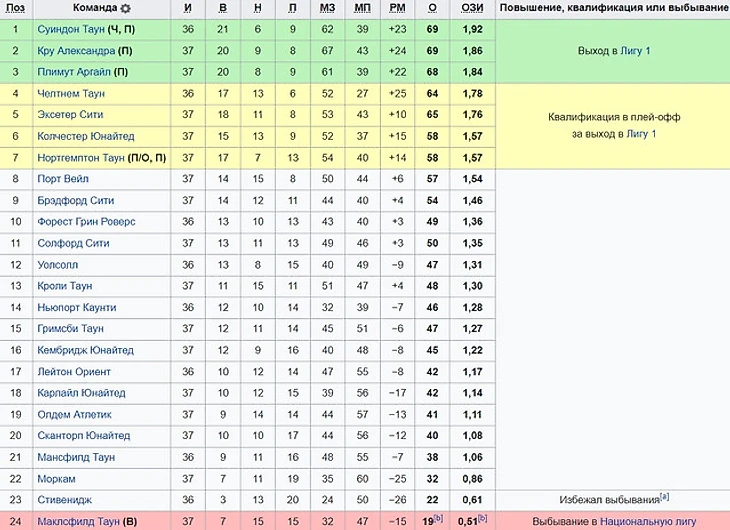Go to Кембридж Юнайтед page
The height and width of the screenshot is (530, 730).
[85, 350]
